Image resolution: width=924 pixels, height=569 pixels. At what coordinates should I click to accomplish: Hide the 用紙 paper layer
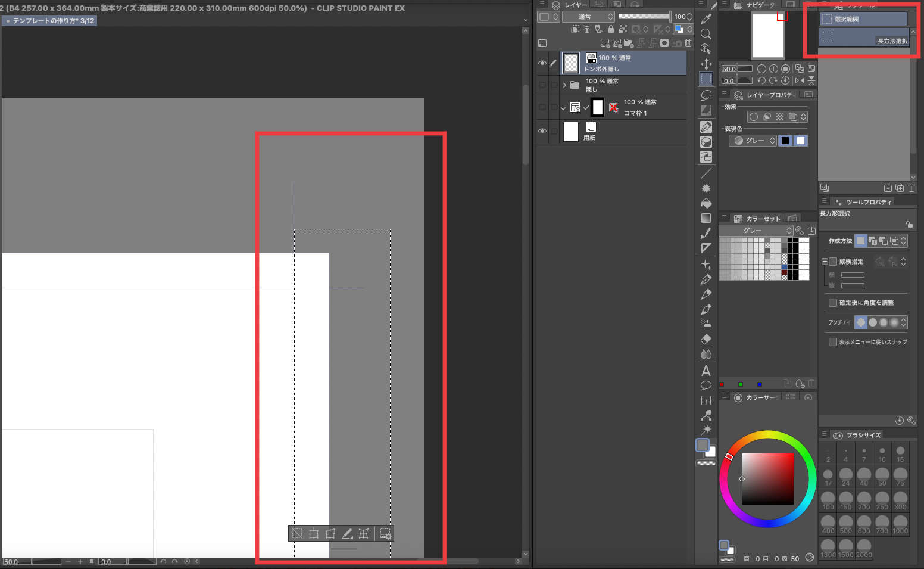(x=542, y=131)
